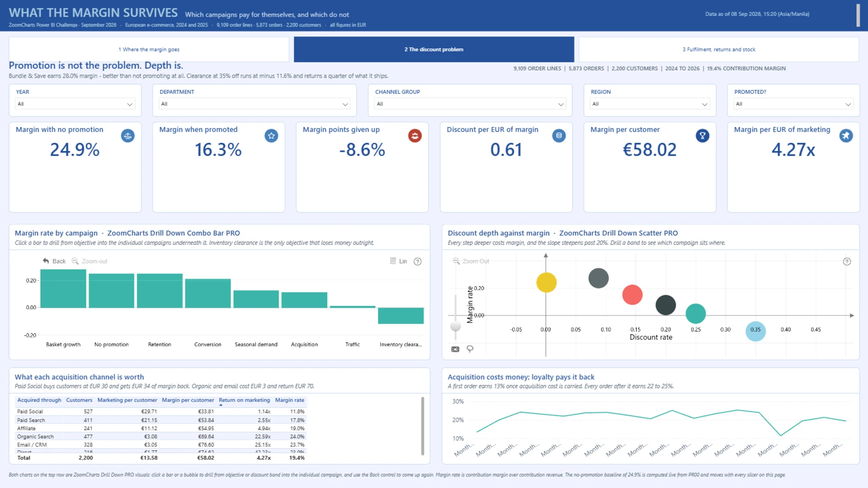The height and width of the screenshot is (488, 868).
Task: Select the Paid Social row in the table
Action: 160,412
